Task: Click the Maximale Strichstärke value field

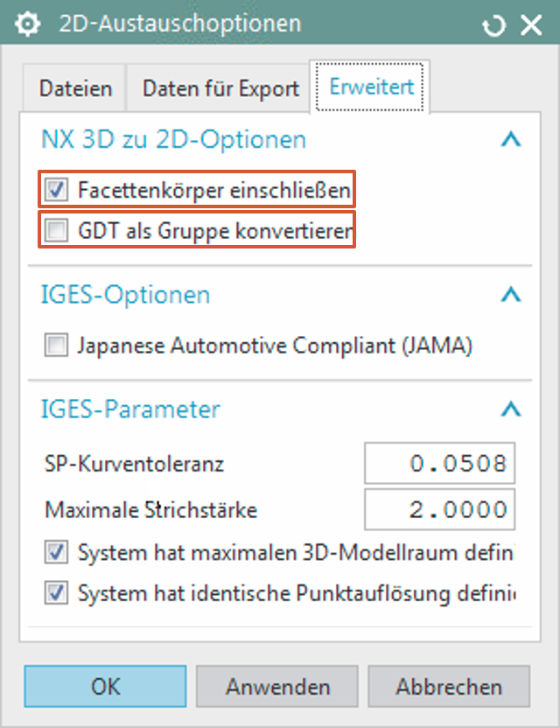Action: tap(440, 509)
